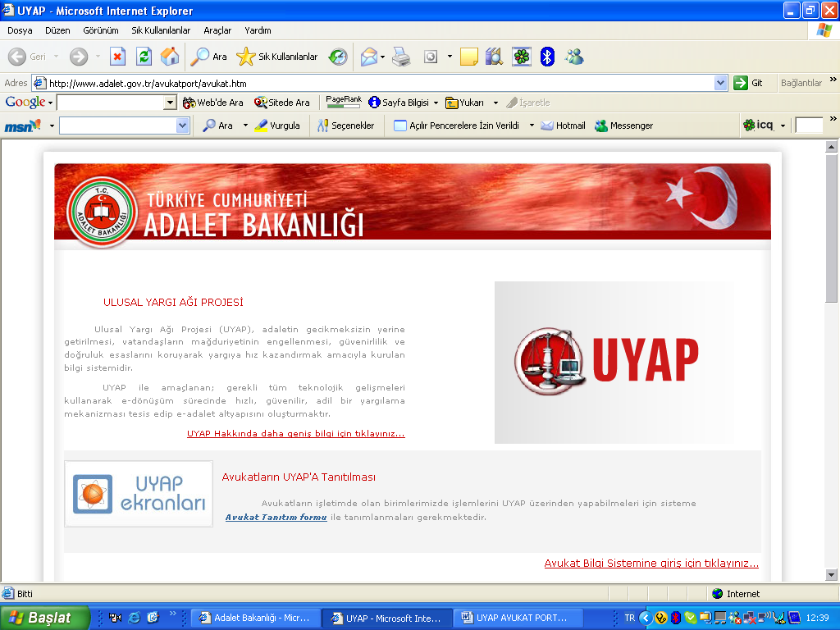Click the icq button at toolbar right
The height and width of the screenshot is (630, 840).
pos(758,126)
